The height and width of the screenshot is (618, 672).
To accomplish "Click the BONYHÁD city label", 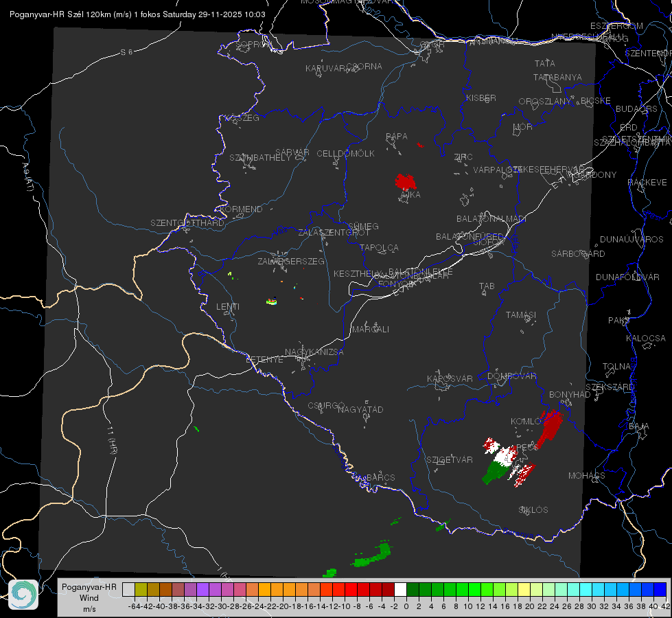I will pyautogui.click(x=570, y=394).
